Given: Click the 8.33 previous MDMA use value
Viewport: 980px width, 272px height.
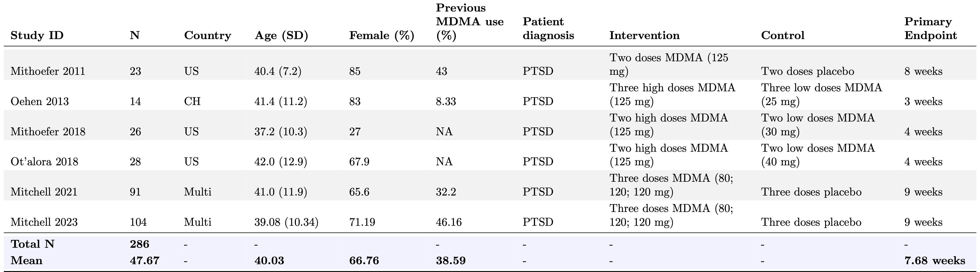Looking at the screenshot, I should click(446, 101).
